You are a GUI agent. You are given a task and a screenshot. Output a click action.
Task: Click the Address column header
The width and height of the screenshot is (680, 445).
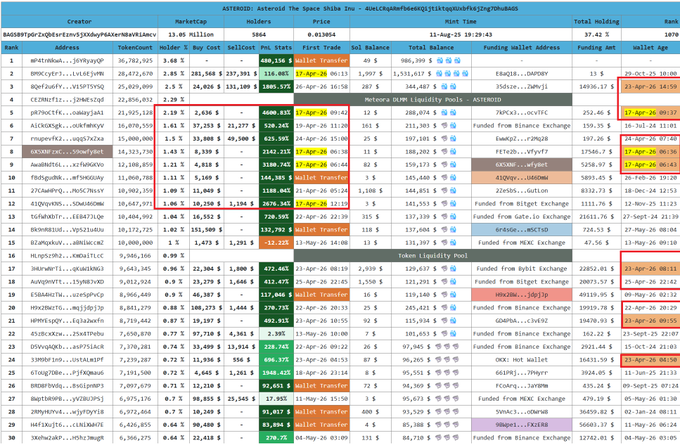67,48
